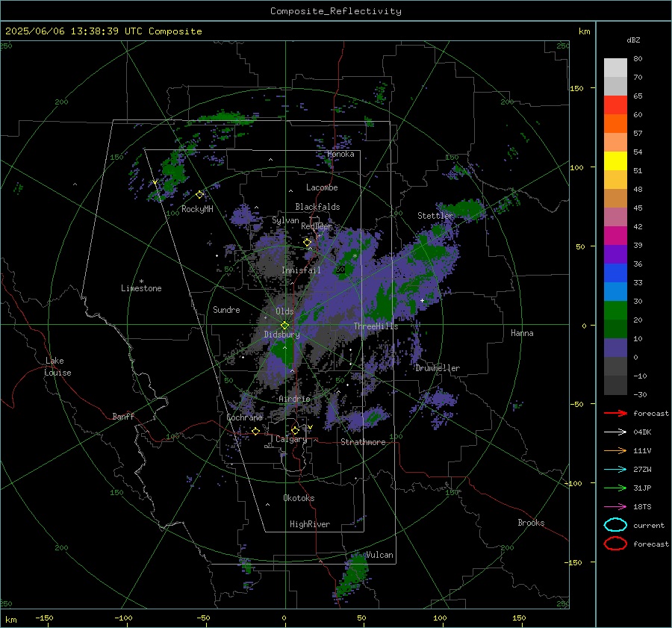Screen dimensions: 672x628
Task: Click the red forecast arrow in the legend
Action: pos(615,413)
